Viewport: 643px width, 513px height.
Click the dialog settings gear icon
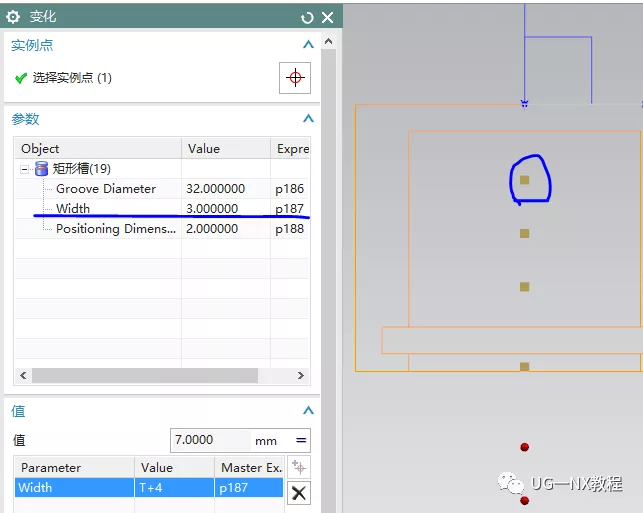click(x=13, y=17)
